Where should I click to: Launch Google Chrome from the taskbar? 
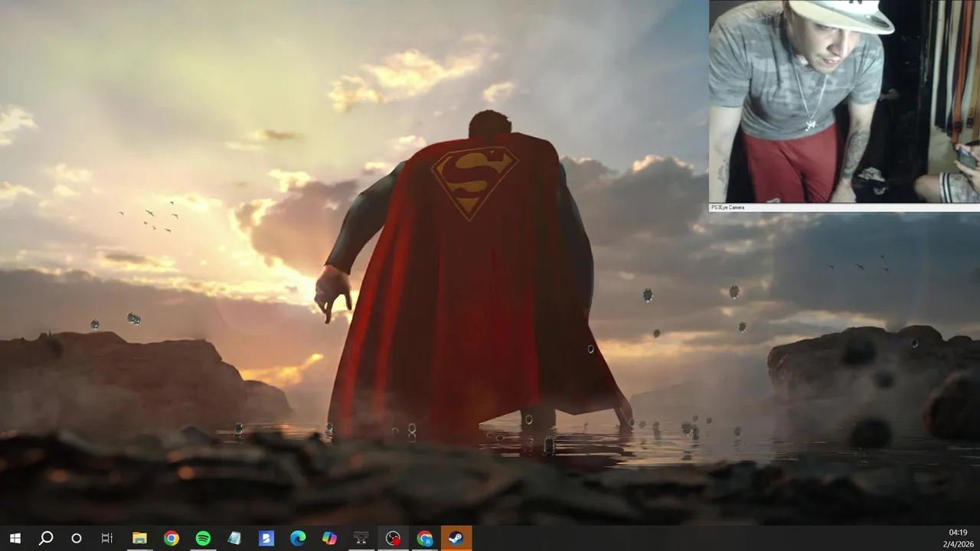click(x=171, y=539)
